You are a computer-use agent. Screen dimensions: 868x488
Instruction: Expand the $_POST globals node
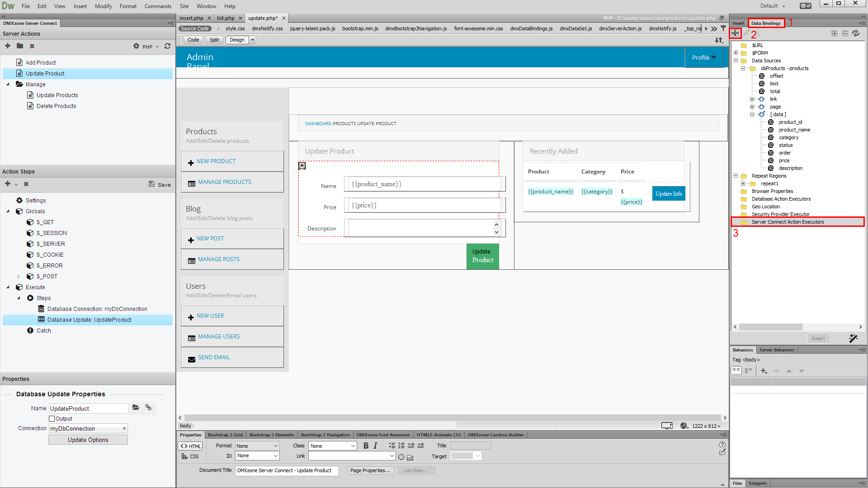pos(19,277)
